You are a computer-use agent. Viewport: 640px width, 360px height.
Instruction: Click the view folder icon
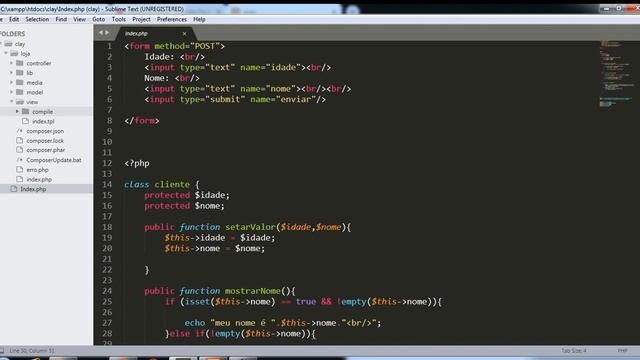(20, 102)
